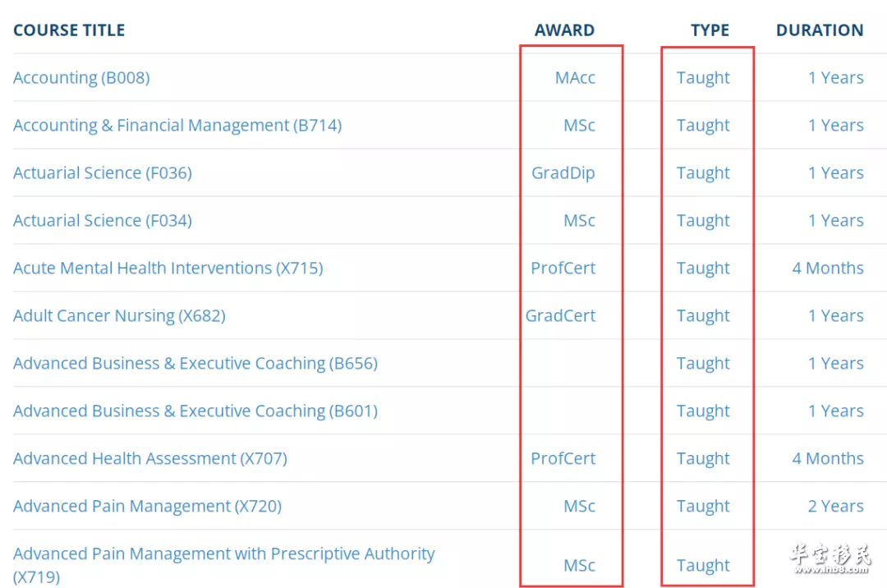Open Accounting & Financial Management (B714) course
Viewport: 887px width, 588px height.
[177, 125]
